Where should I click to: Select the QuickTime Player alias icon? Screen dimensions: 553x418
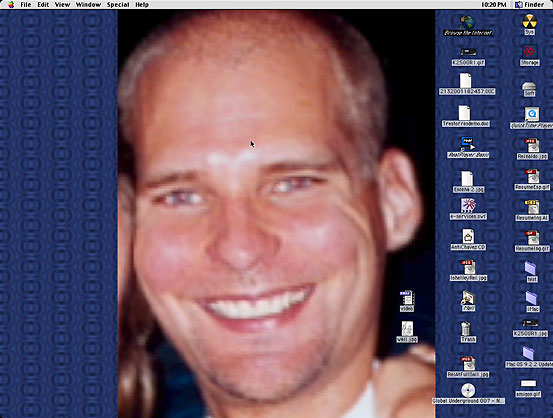pyautogui.click(x=531, y=114)
